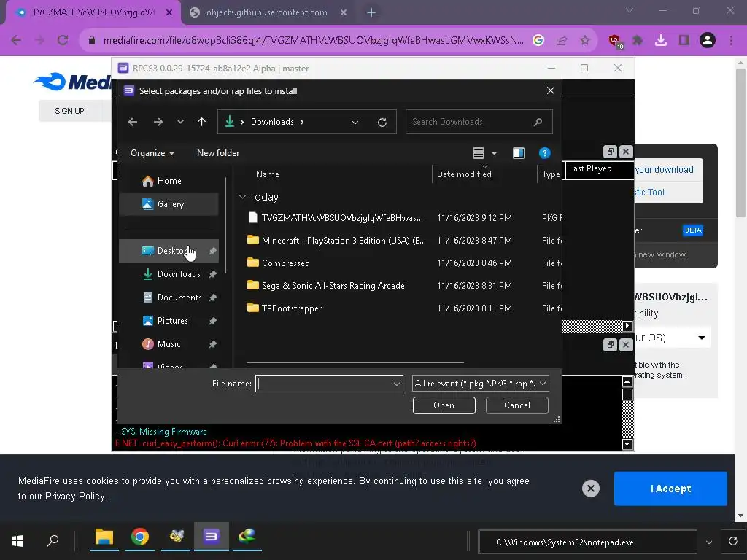Collapse the Today group
This screenshot has width=747, height=560.
coord(242,197)
